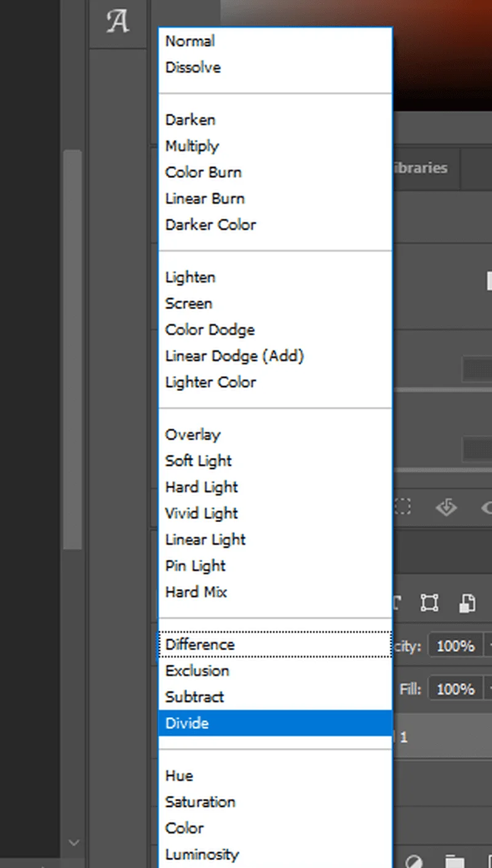Choose Hard Light blend mode
This screenshot has height=868, width=492.
click(275, 488)
